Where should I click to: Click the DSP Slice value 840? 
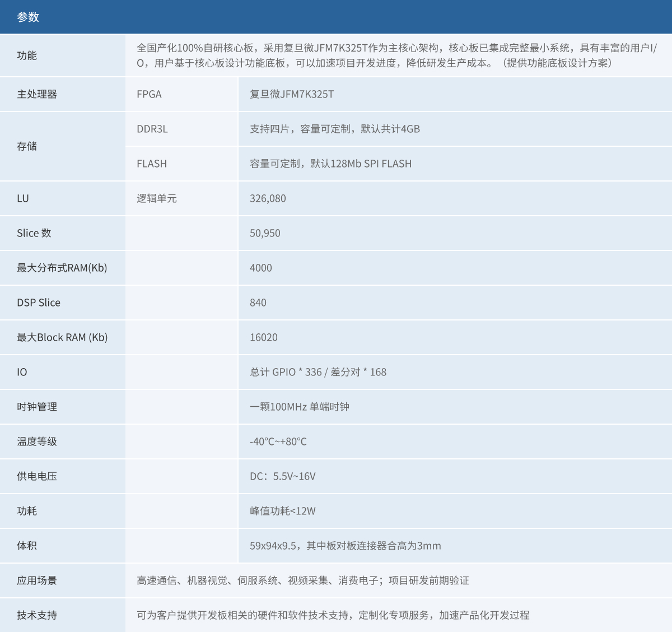point(258,303)
